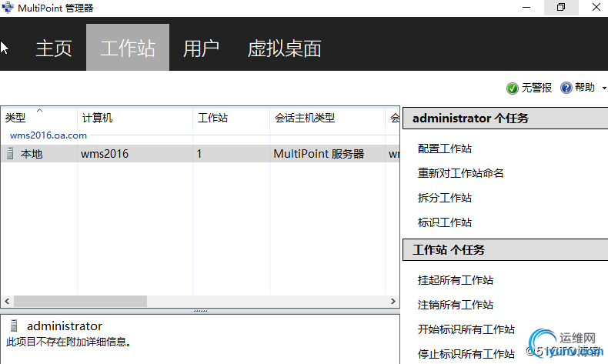Click the pane splitter grip dots
Screen dimensions: 608x364
[200, 311]
